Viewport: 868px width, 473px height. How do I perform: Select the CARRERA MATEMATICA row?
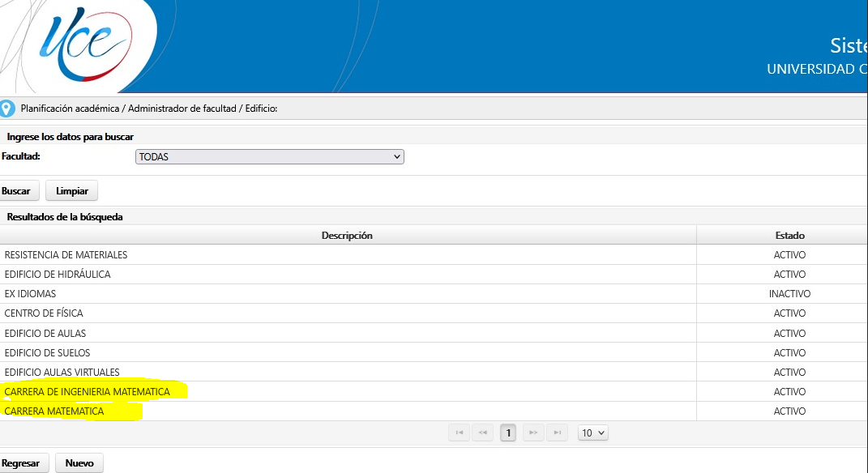(x=54, y=411)
